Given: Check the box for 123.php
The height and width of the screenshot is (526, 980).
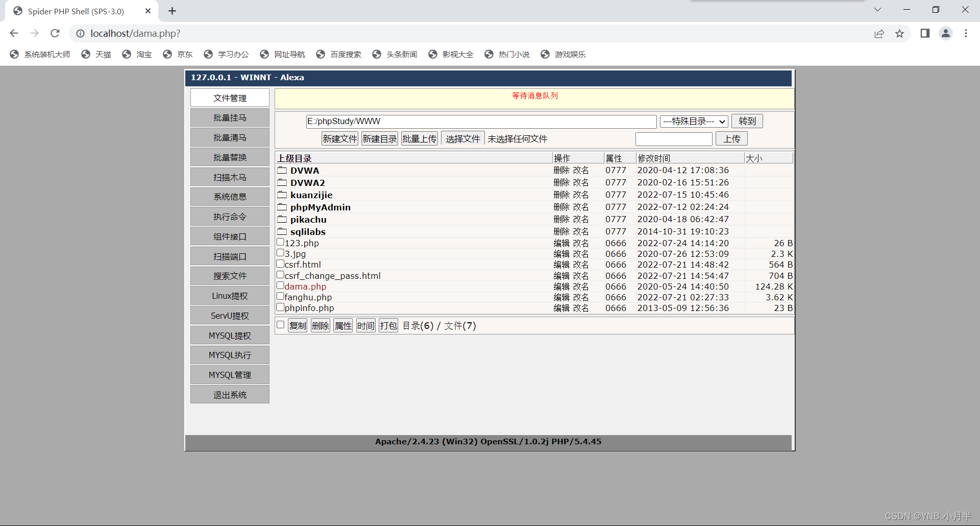Looking at the screenshot, I should (x=280, y=242).
